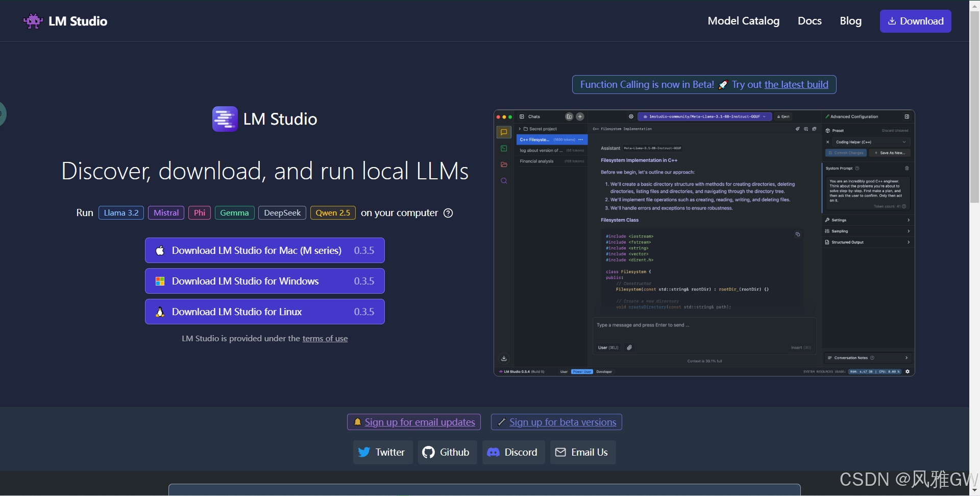Screen dimensions: 980x496
Task: Click the settings gear at the preview bottom right
Action: click(x=908, y=372)
